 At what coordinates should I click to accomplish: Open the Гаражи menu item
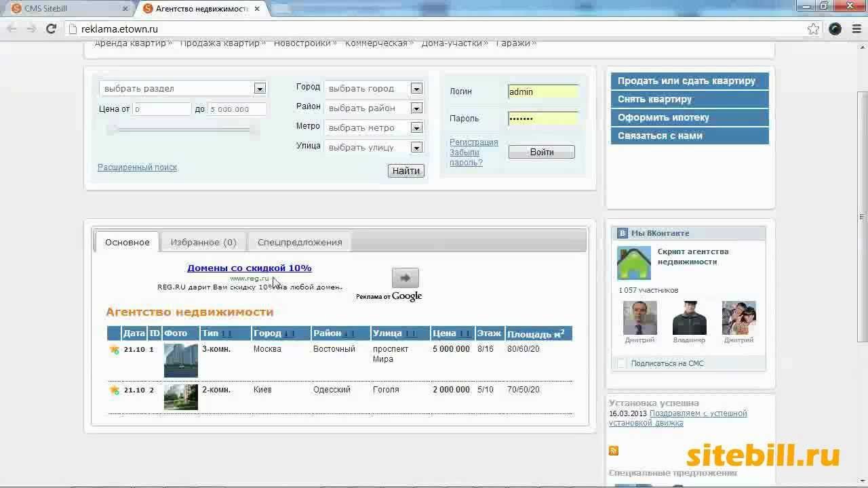(x=513, y=43)
